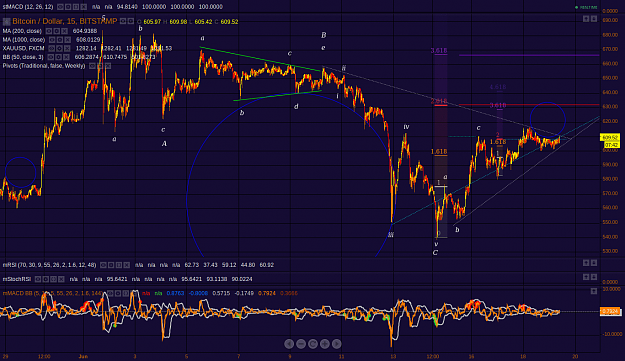Remove the MA (200, close) indicator

[64, 31]
